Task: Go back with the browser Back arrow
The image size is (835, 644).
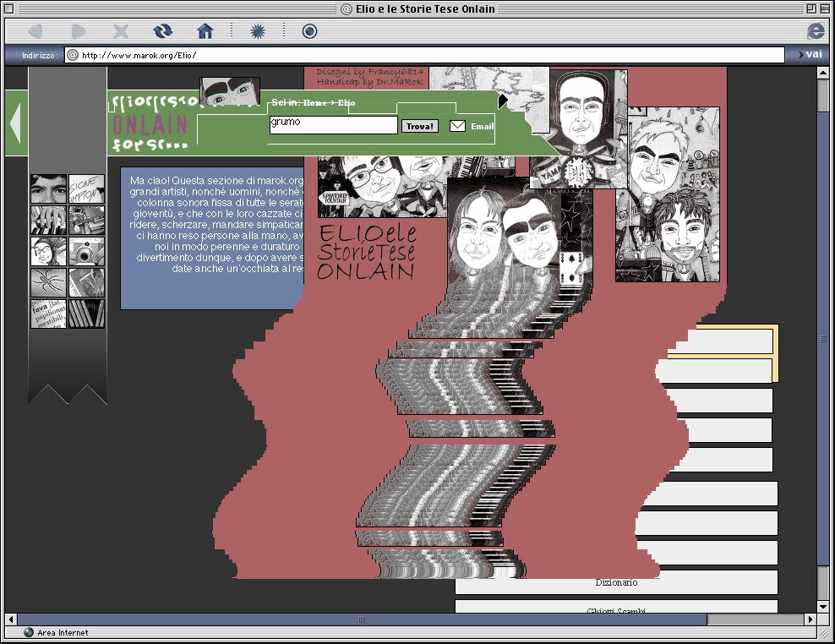Action: [35, 31]
